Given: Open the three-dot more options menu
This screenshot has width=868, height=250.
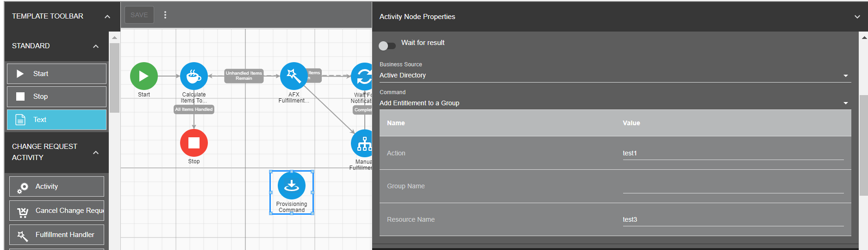Looking at the screenshot, I should (x=165, y=15).
